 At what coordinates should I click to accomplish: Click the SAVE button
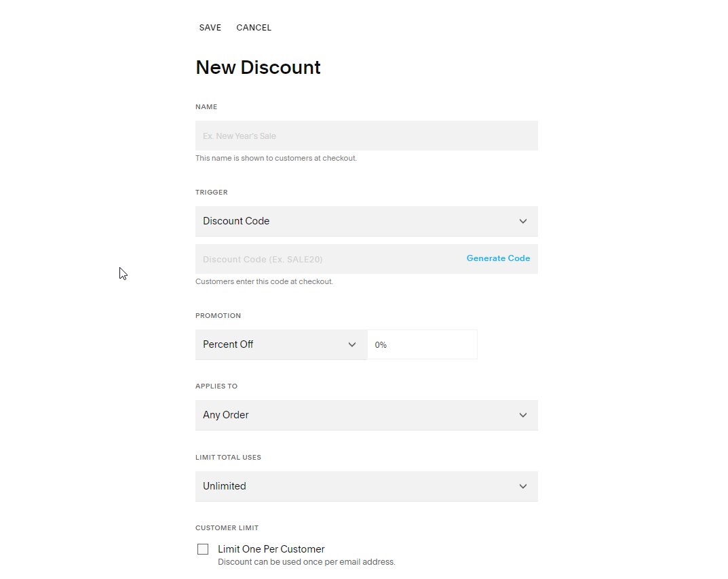(210, 28)
